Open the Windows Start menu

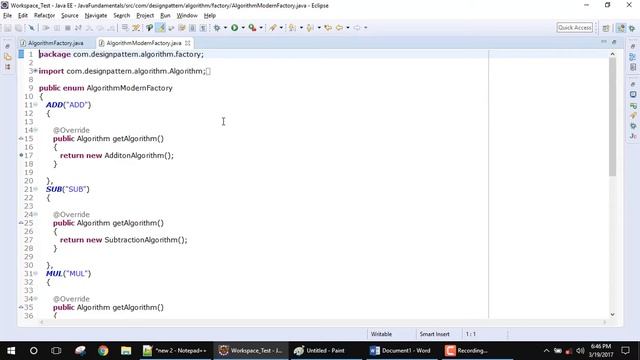click(11, 351)
